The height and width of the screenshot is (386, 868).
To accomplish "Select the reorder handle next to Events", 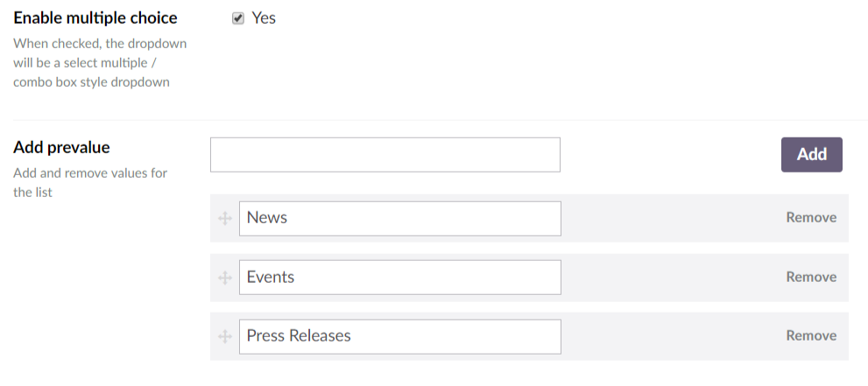I will pos(225,277).
